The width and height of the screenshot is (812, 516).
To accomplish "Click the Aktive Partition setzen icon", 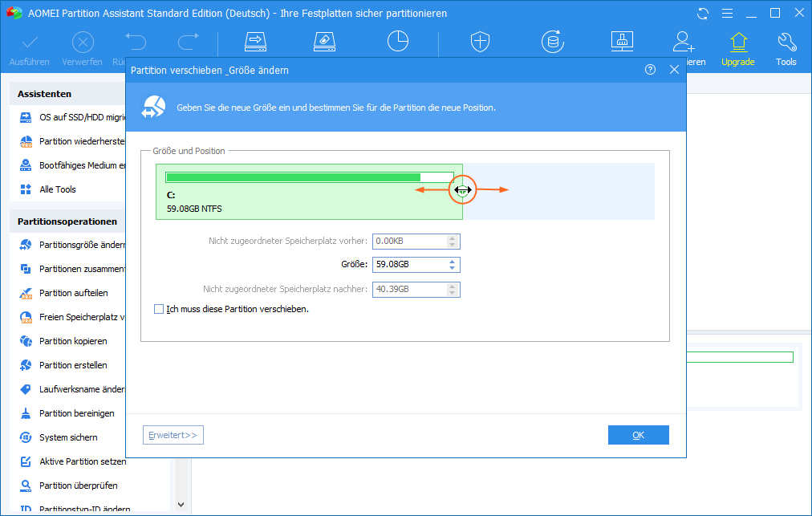I will click(26, 461).
